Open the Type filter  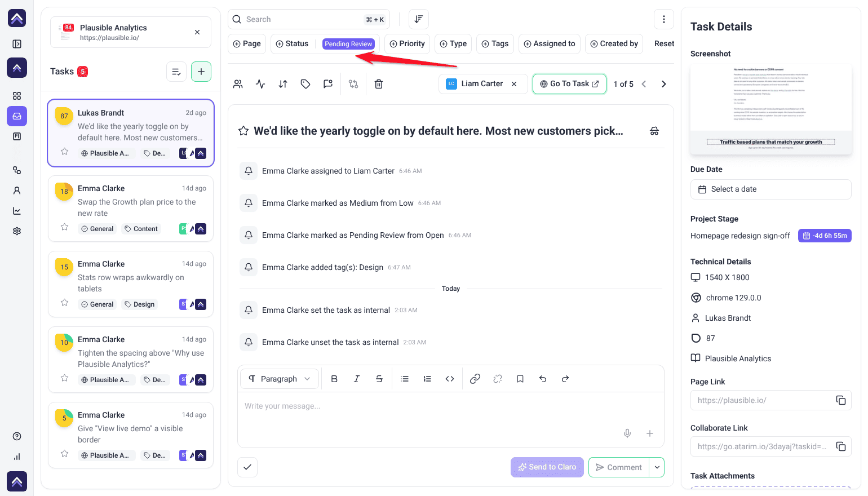(x=453, y=44)
